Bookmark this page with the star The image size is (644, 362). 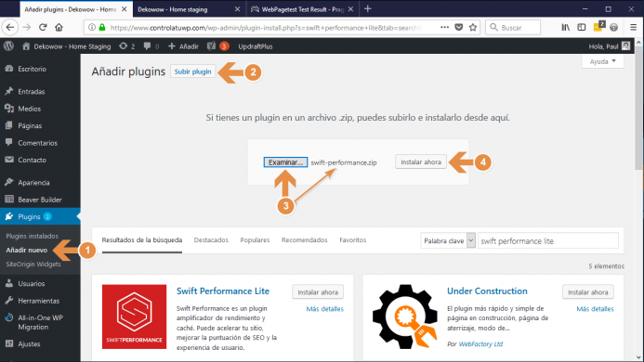(473, 28)
